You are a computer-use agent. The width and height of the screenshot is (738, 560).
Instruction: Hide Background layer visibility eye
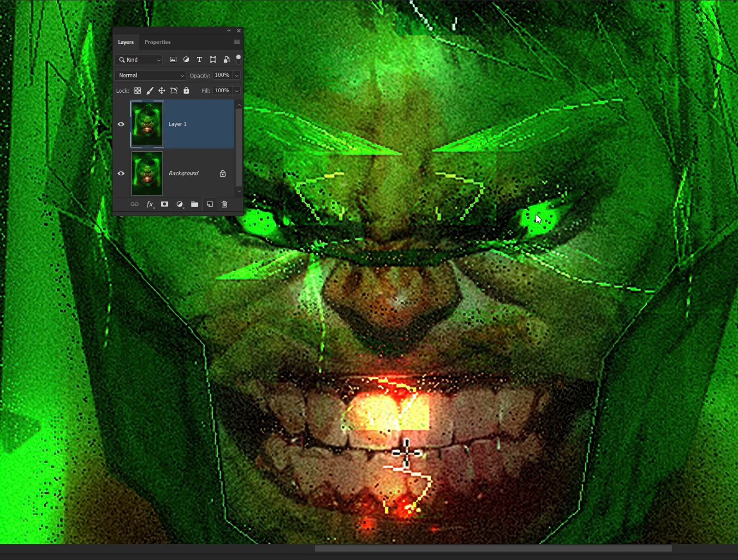coord(121,173)
